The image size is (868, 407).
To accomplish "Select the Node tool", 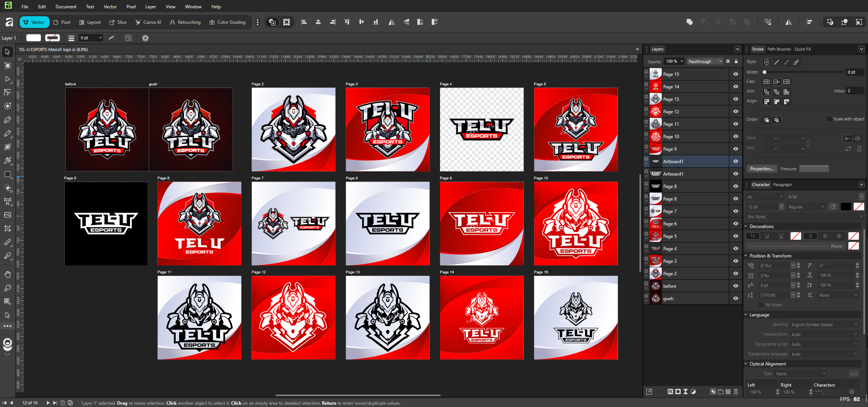I will (x=8, y=79).
